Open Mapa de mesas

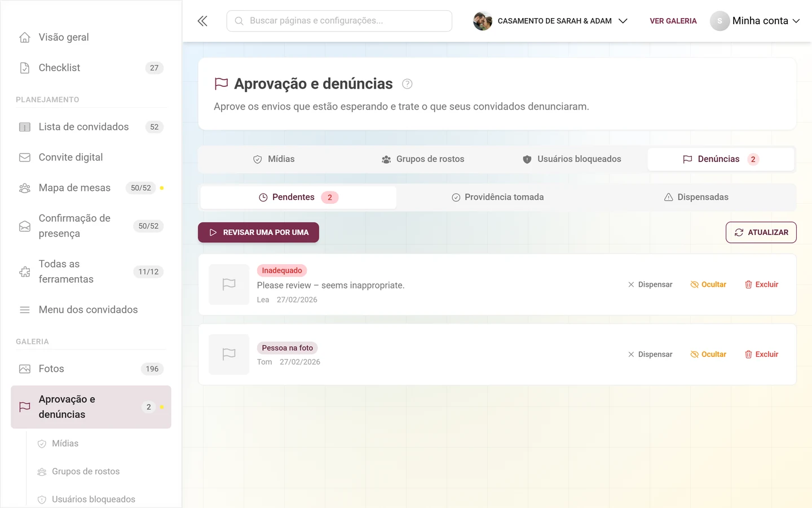coord(91,188)
